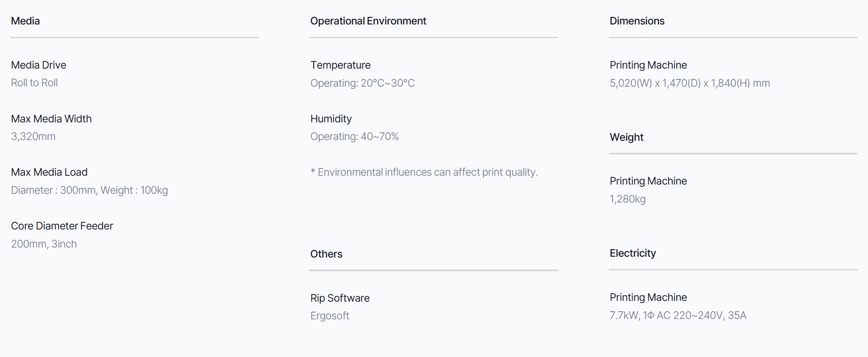Screen dimensions: 868x357
Task: Click the Others section heading
Action: tap(326, 254)
